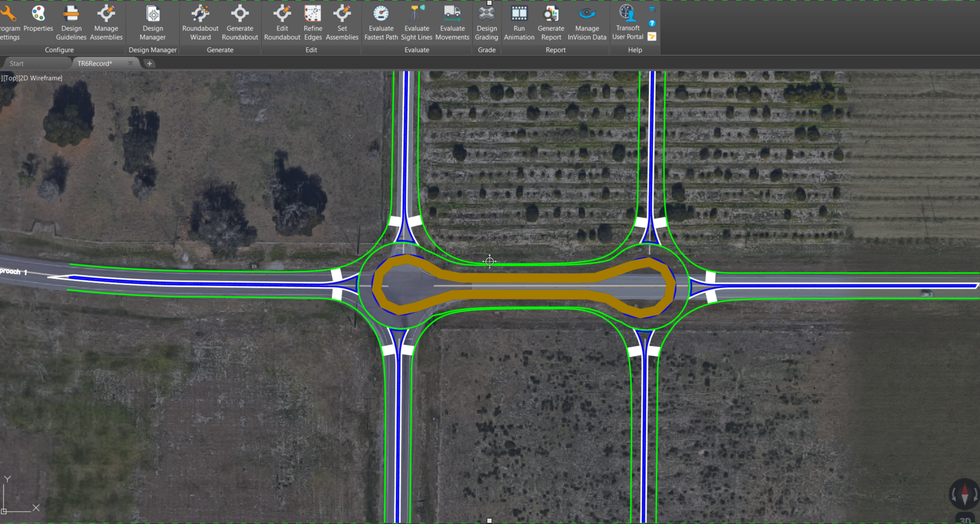Open the Roundabout Wizard tool

point(200,23)
